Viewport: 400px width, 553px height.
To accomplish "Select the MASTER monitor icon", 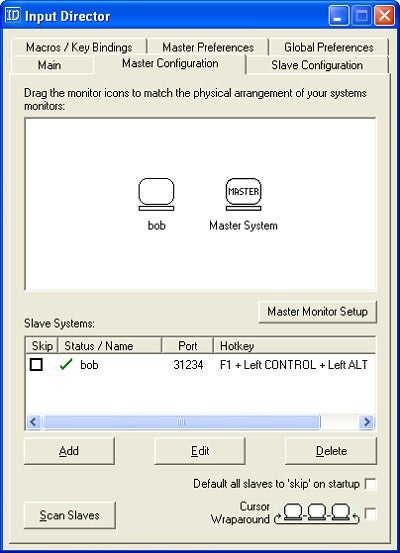I will pos(243,195).
